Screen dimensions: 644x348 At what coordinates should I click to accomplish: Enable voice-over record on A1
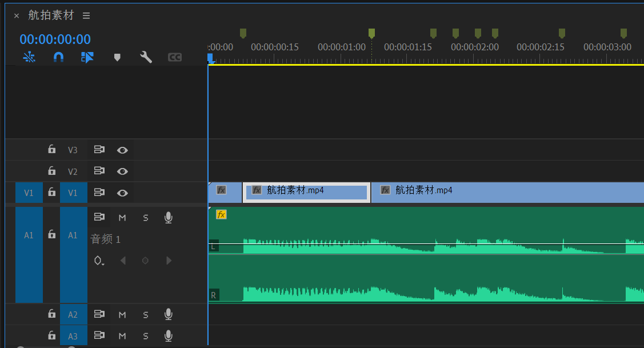[169, 218]
